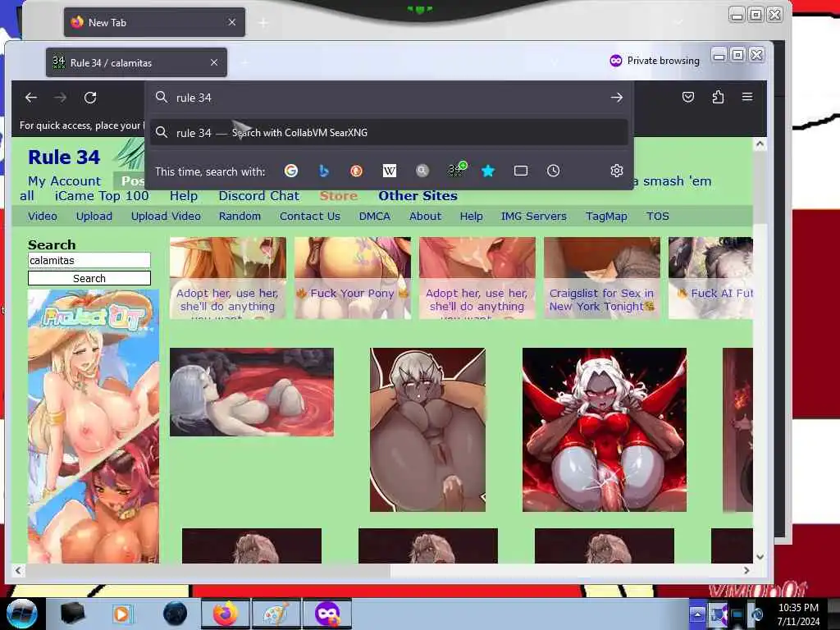Search this time with Bing

click(x=323, y=171)
